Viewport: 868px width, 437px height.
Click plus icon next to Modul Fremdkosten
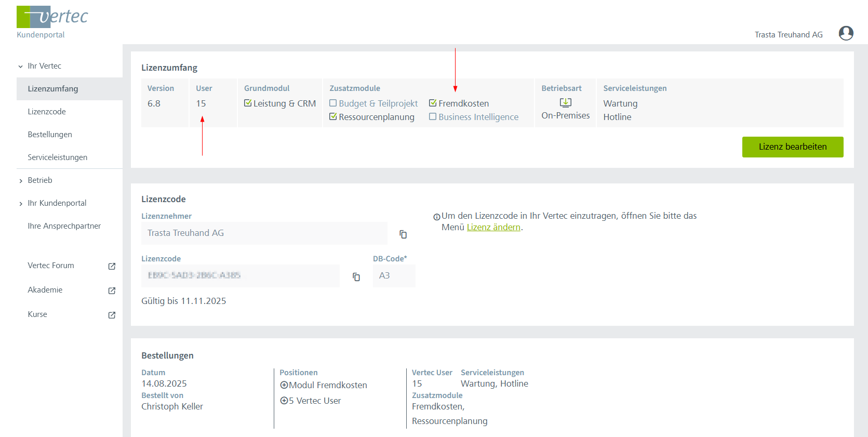[284, 385]
